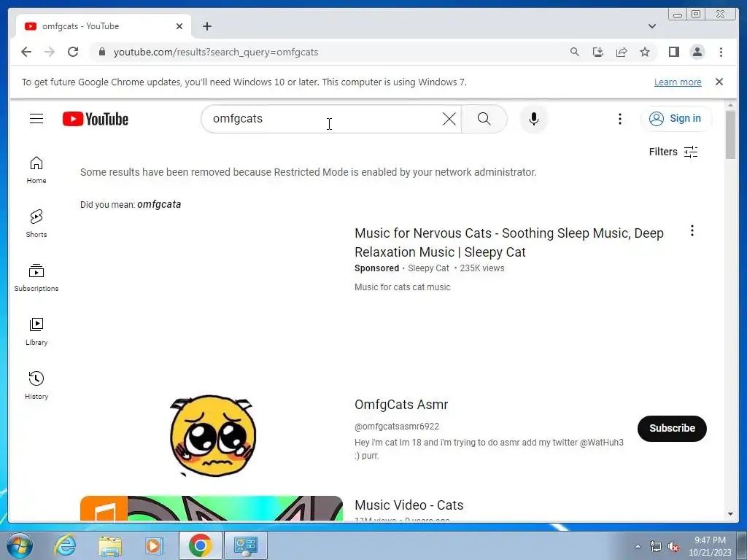Image resolution: width=747 pixels, height=560 pixels.
Task: View site info lock icon
Action: pyautogui.click(x=101, y=52)
